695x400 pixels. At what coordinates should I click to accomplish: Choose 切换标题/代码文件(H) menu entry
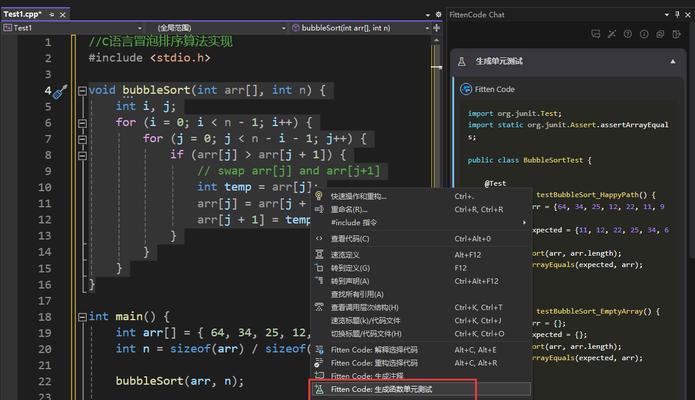click(421, 333)
